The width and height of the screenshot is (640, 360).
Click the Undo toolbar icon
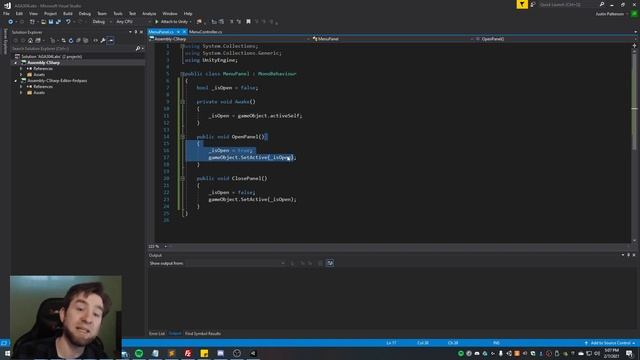68,22
